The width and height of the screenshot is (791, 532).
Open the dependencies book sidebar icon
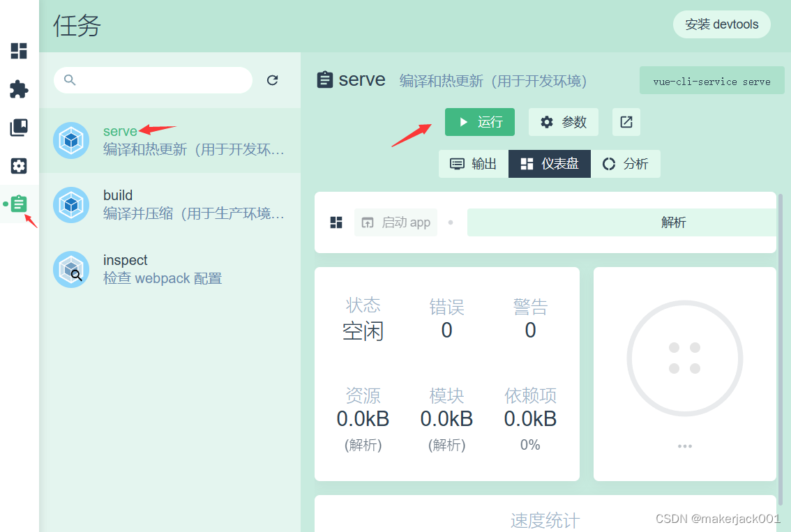click(19, 128)
